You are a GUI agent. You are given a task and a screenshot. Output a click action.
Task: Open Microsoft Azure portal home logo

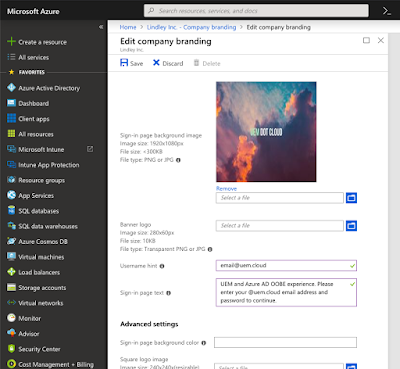(33, 11)
